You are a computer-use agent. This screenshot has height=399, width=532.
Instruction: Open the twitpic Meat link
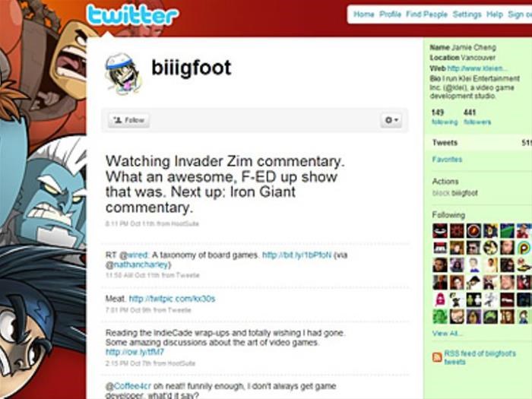[x=172, y=299]
